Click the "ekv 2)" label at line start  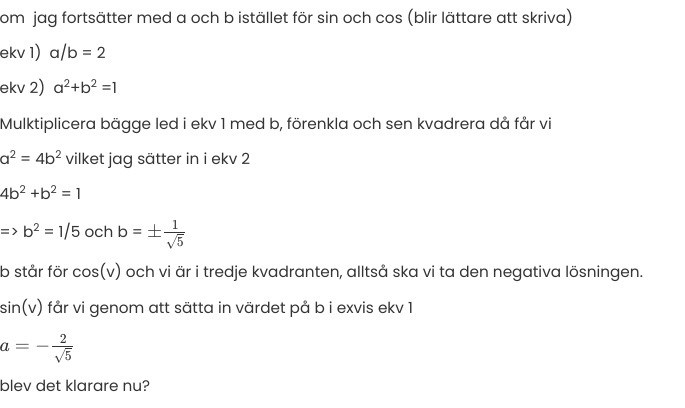pos(22,88)
